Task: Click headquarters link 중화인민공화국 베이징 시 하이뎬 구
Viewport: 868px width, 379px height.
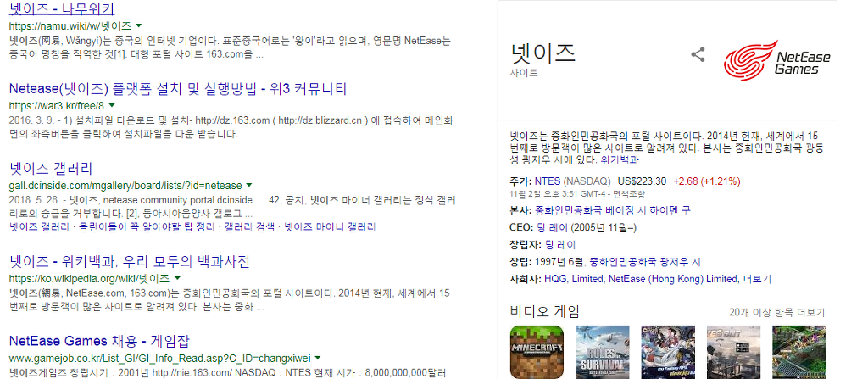Action: point(613,210)
